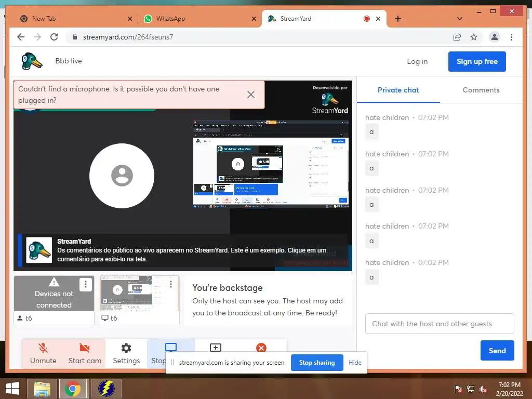This screenshot has height=399, width=532.
Task: Open options menu on Devices not connected card
Action: pyautogui.click(x=86, y=284)
